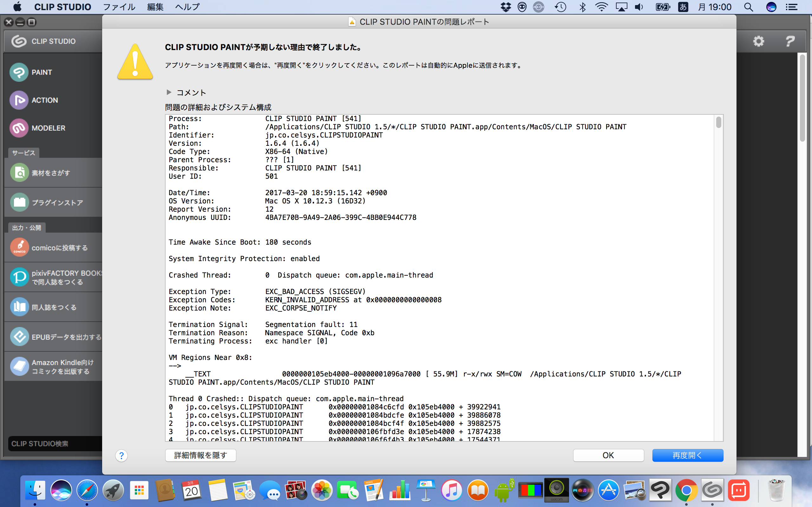Open Amazon Kindle publishing item
This screenshot has height=507, width=812.
[x=19, y=367]
